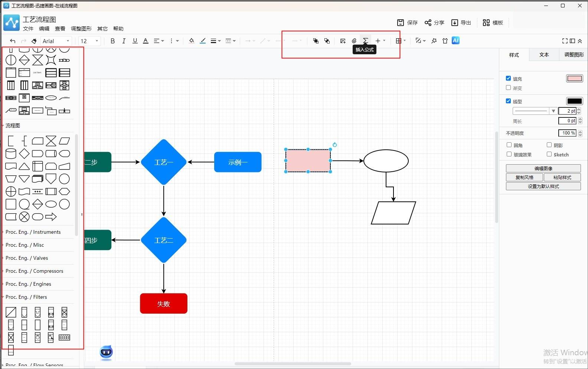Open the 查看 menu
Screen dimensions: 588x369
pos(60,29)
